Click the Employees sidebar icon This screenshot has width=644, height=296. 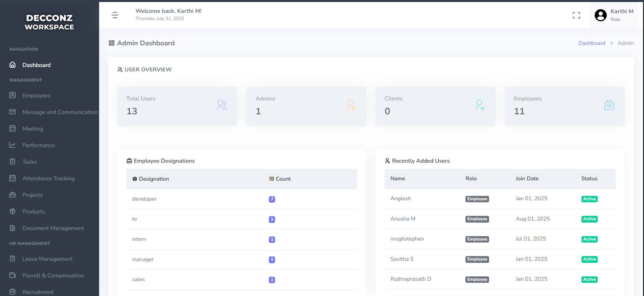[x=13, y=95]
